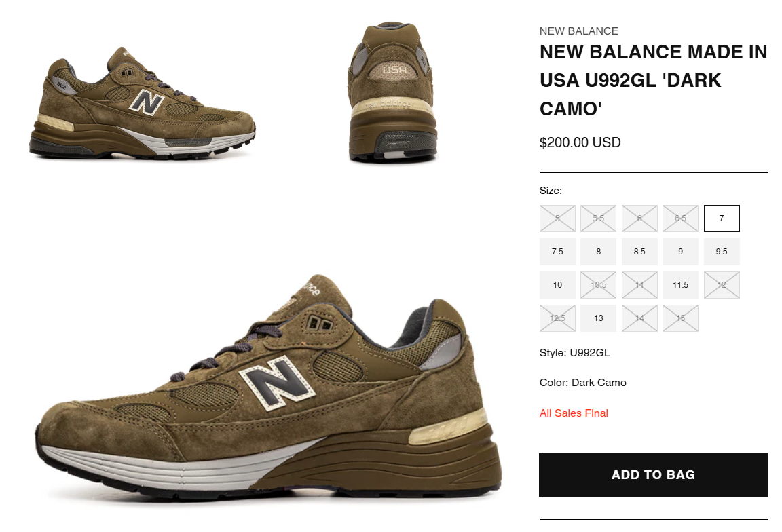Viewport: 782px width, 532px height.
Task: Select size 7.5
Action: [557, 252]
